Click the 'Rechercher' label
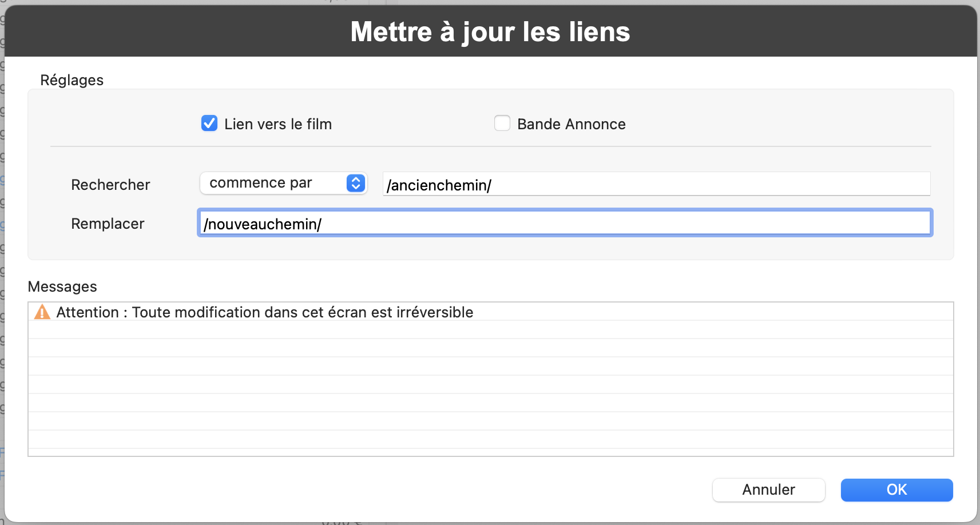980x525 pixels. (110, 185)
